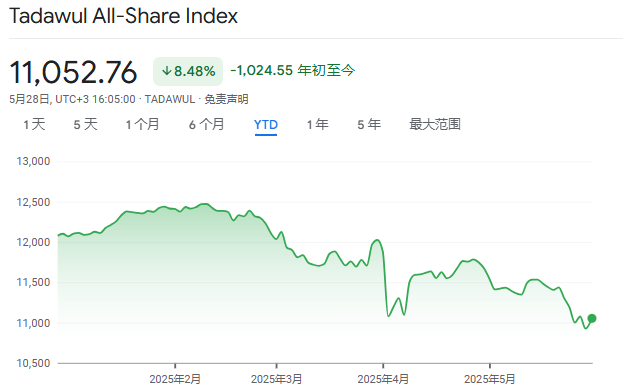Click the -1,024.55 年初至今 change text
This screenshot has height=392, width=623.
coord(292,70)
